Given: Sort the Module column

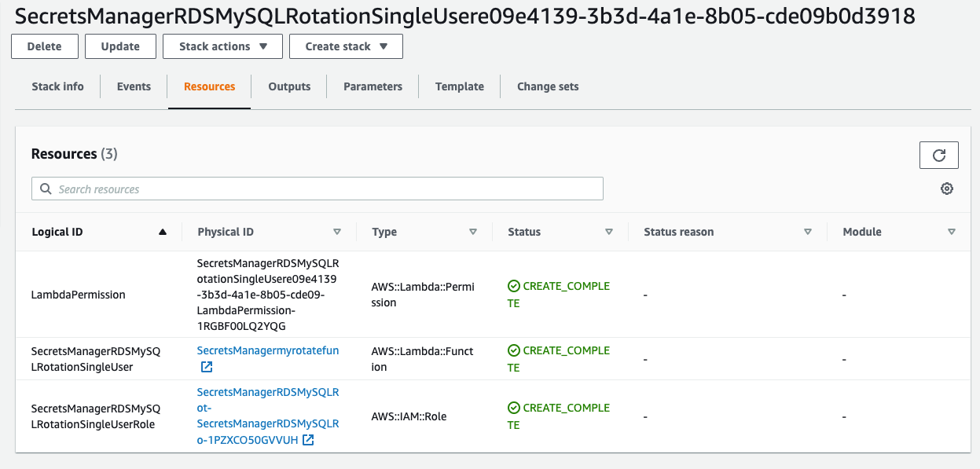Looking at the screenshot, I should click(x=952, y=232).
